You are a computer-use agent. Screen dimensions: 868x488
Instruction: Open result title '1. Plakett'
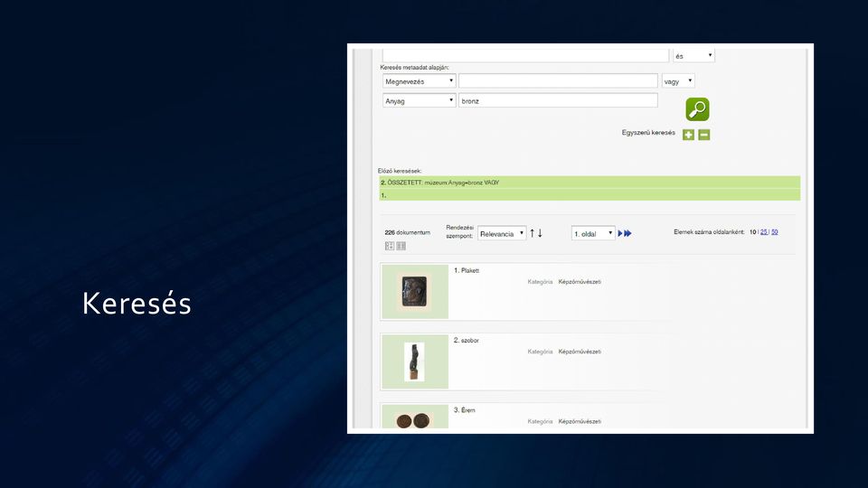click(x=467, y=270)
